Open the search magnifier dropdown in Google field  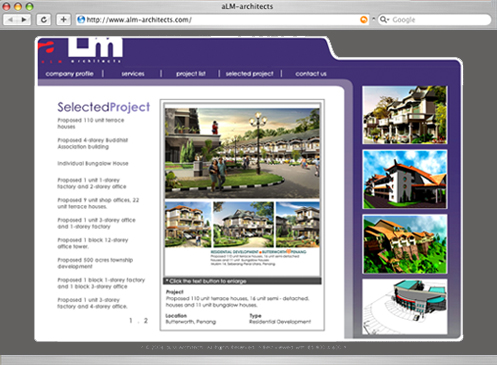point(384,20)
